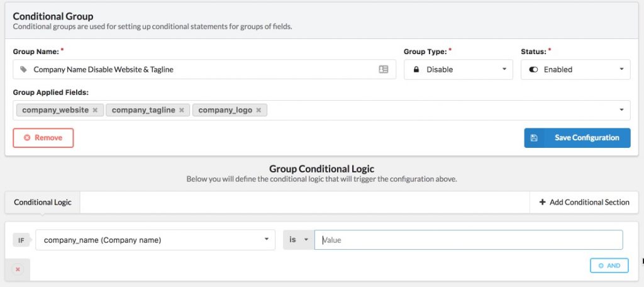Remove the company_website tag
Screen dimensions: 644x287
point(96,110)
